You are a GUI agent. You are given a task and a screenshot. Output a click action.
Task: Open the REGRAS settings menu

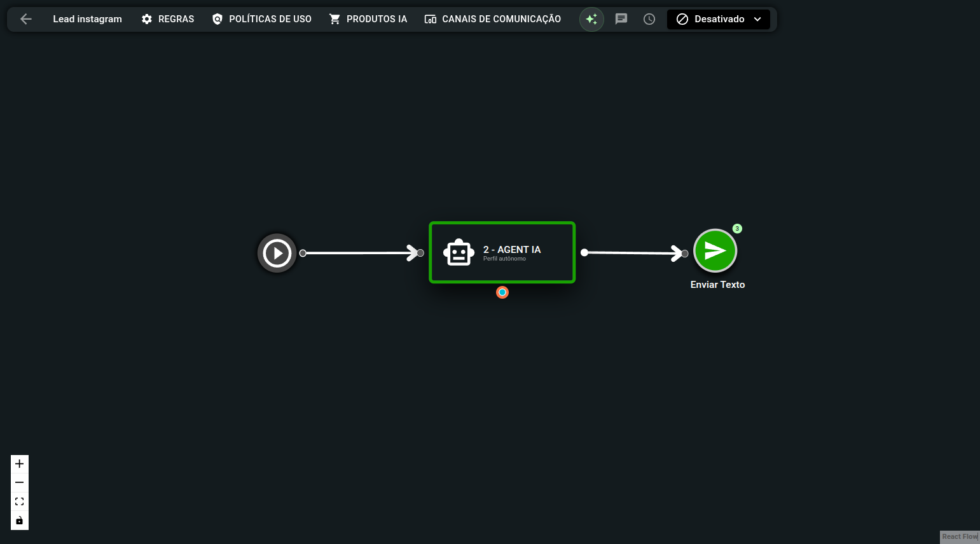tap(168, 19)
